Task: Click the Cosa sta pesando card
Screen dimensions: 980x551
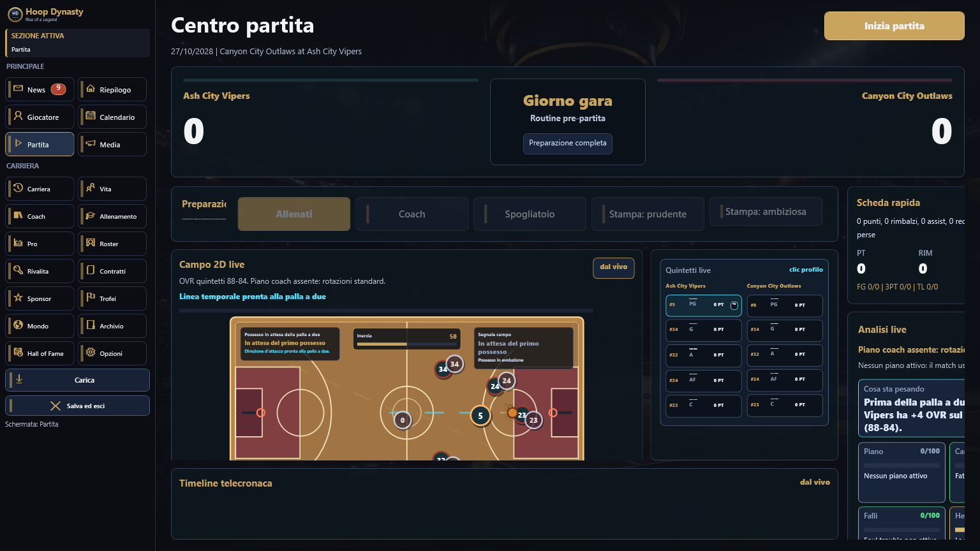Action: coord(911,408)
